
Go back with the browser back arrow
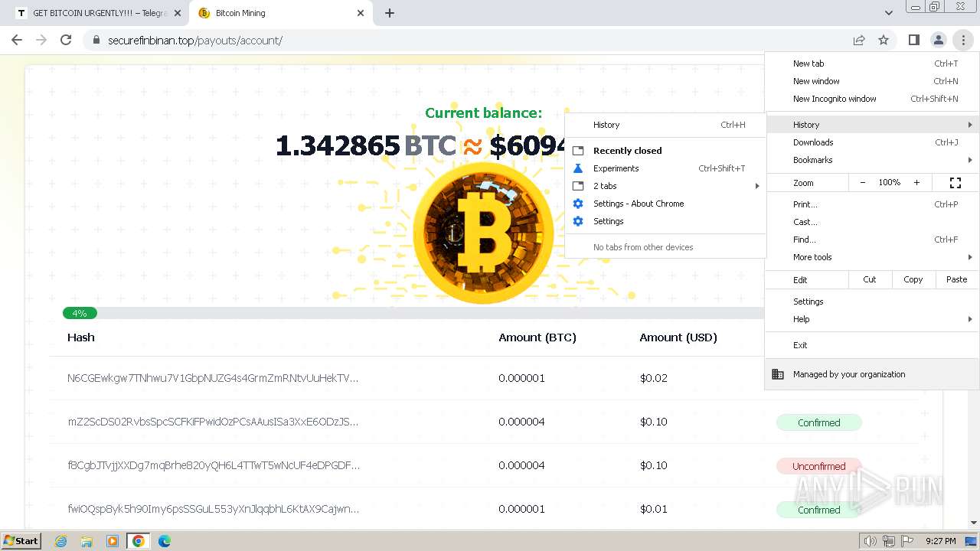(x=17, y=40)
